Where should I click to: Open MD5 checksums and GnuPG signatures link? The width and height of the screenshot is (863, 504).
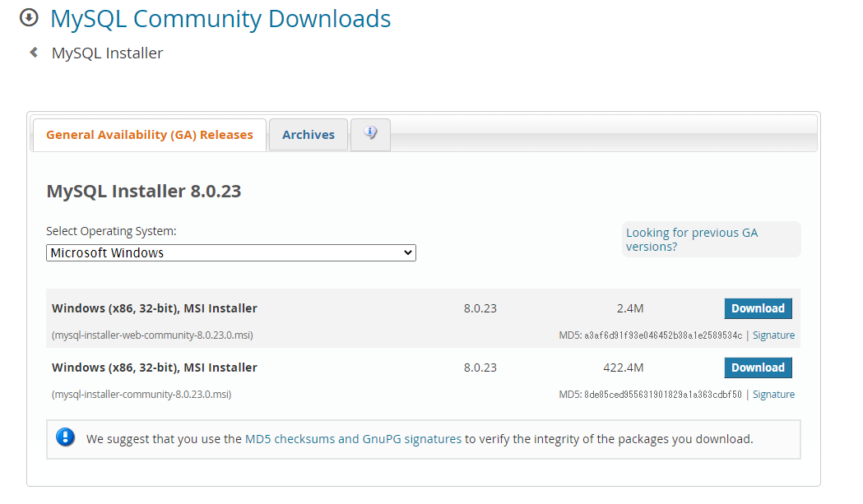coord(354,439)
